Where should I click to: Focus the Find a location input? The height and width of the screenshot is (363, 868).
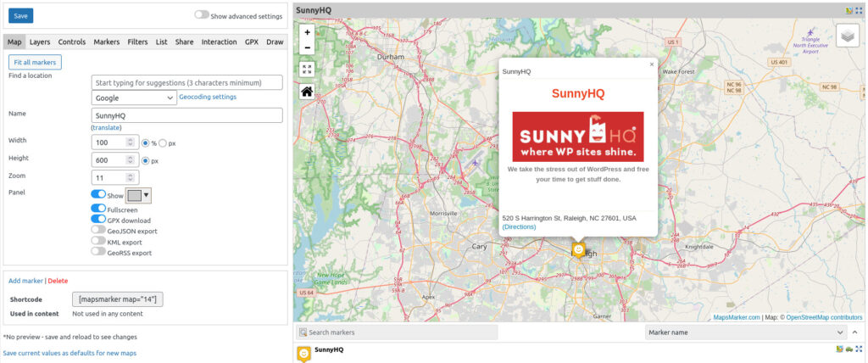tap(187, 82)
